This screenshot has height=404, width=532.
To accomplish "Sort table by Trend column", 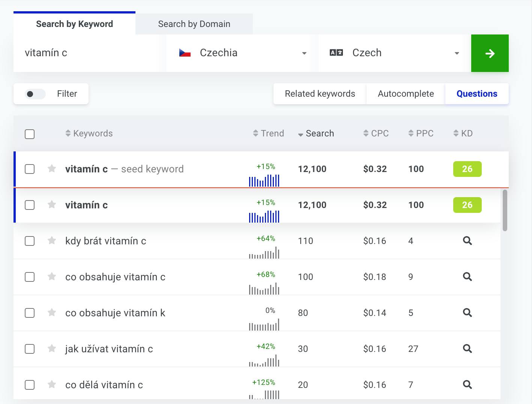I will pyautogui.click(x=269, y=133).
